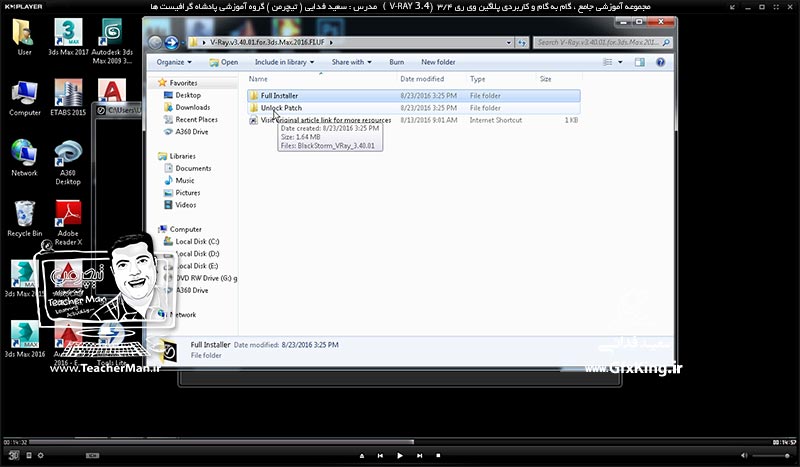Open Recent Places in the sidebar
800x467 pixels.
(191, 119)
